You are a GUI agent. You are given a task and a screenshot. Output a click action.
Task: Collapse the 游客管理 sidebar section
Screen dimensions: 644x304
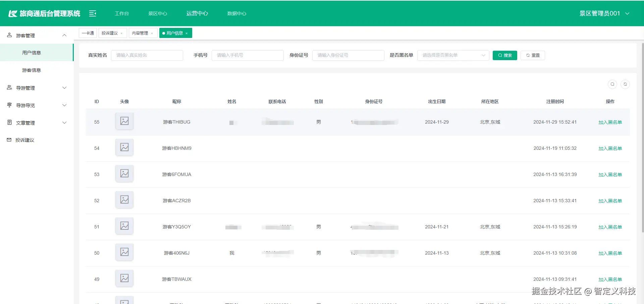point(37,35)
